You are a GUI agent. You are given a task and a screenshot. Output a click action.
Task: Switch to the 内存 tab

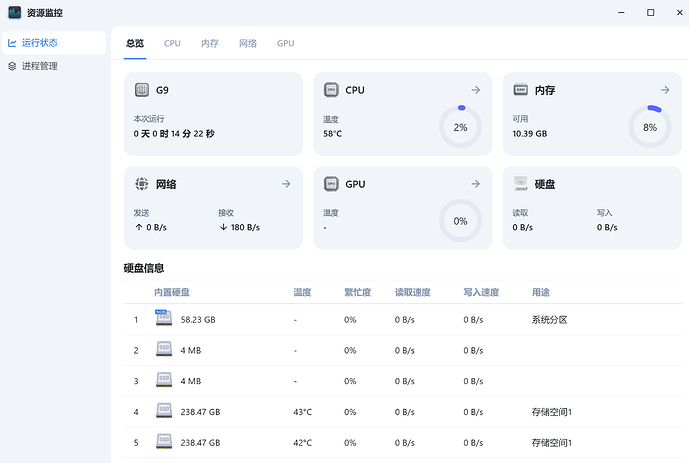[210, 44]
